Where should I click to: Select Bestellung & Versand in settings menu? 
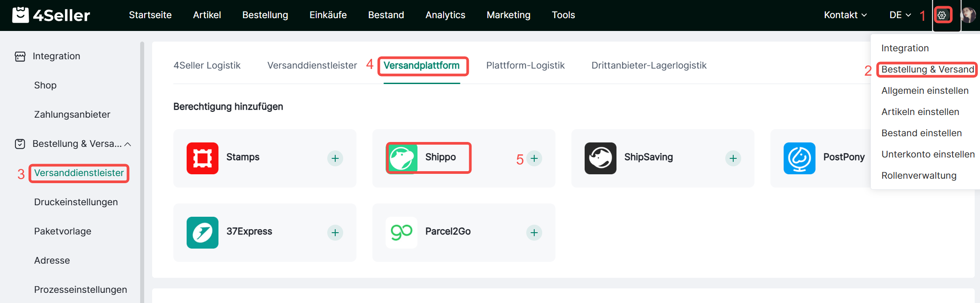click(927, 69)
